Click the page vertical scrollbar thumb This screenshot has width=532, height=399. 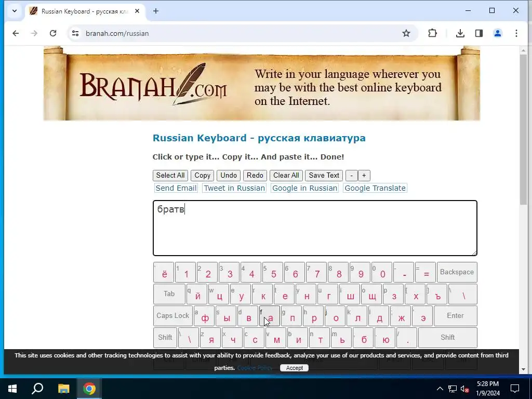(x=523, y=129)
